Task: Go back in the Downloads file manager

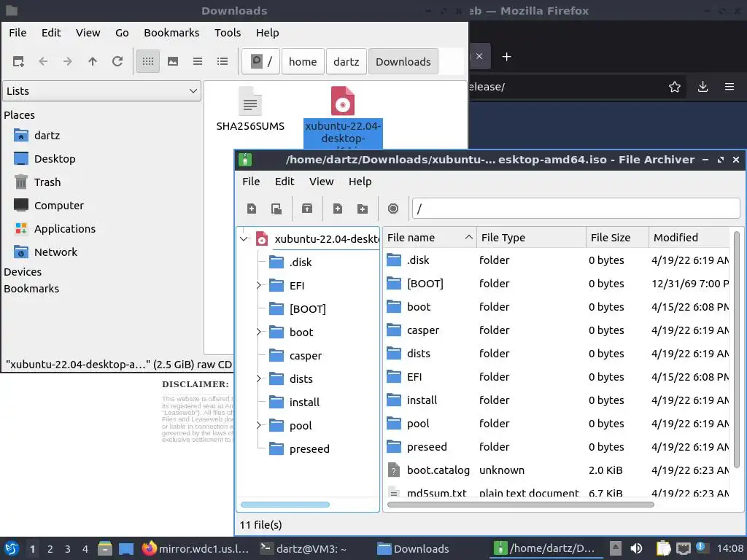Action: click(43, 61)
